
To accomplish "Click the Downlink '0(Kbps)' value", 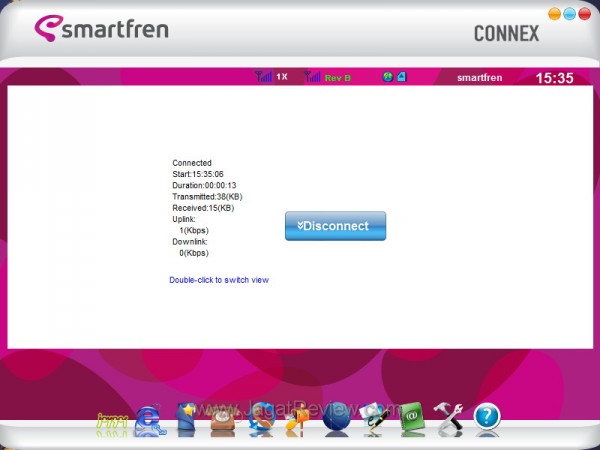I will [x=194, y=253].
